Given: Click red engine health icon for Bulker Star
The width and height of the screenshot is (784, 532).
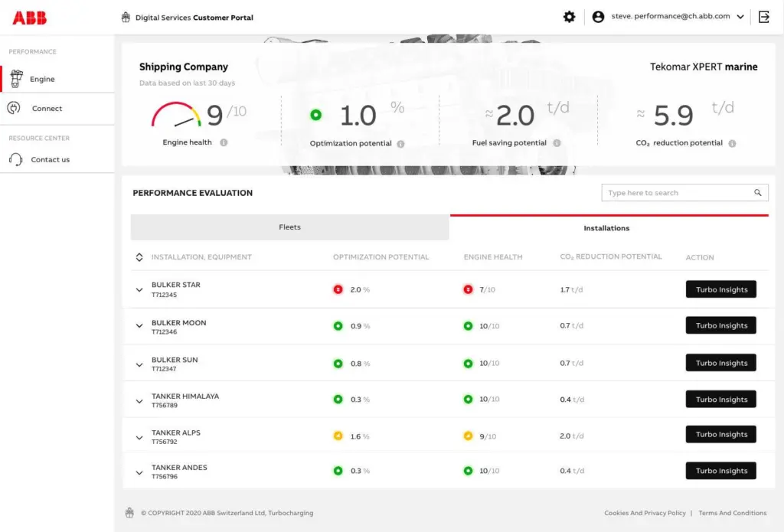Looking at the screenshot, I should pos(468,289).
